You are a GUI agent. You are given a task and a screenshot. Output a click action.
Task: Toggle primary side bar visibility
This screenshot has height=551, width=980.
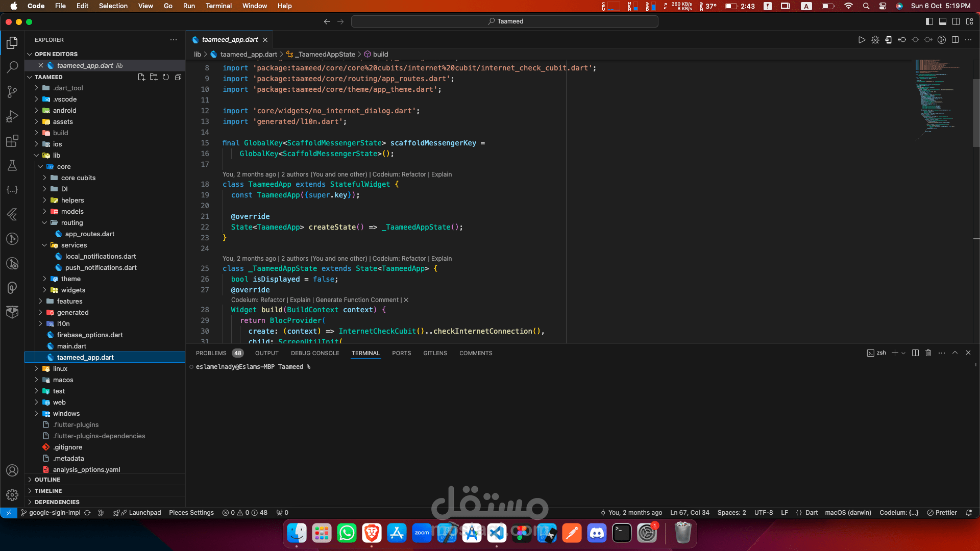(x=929, y=21)
